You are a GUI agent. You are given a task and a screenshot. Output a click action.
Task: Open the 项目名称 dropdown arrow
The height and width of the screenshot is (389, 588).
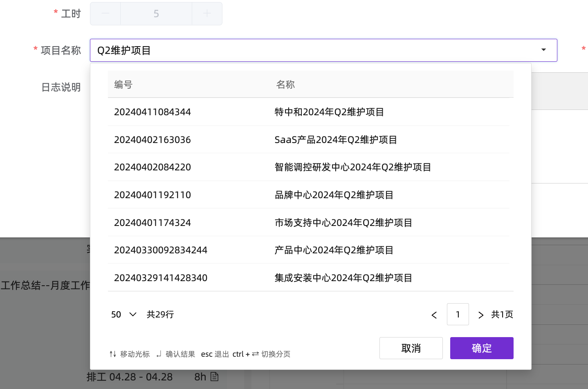pos(543,50)
